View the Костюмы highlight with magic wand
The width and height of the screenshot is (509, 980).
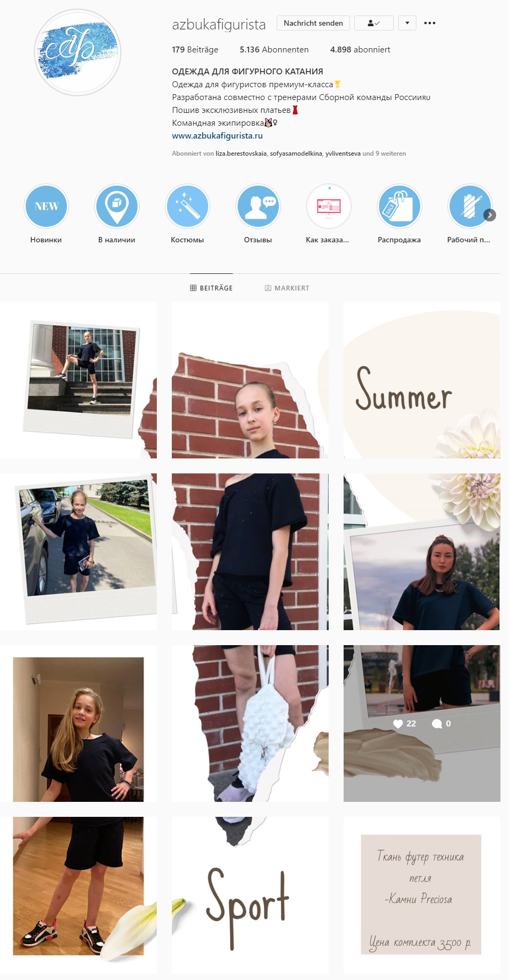coord(187,206)
